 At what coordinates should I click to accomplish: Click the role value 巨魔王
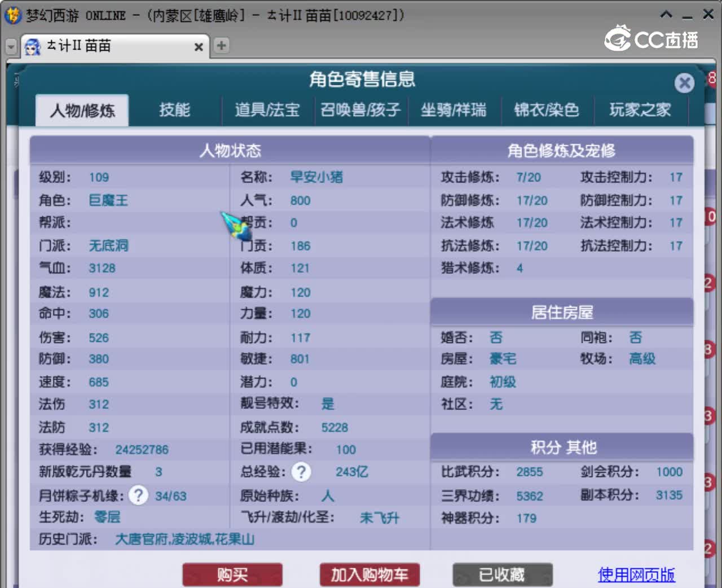coord(108,200)
